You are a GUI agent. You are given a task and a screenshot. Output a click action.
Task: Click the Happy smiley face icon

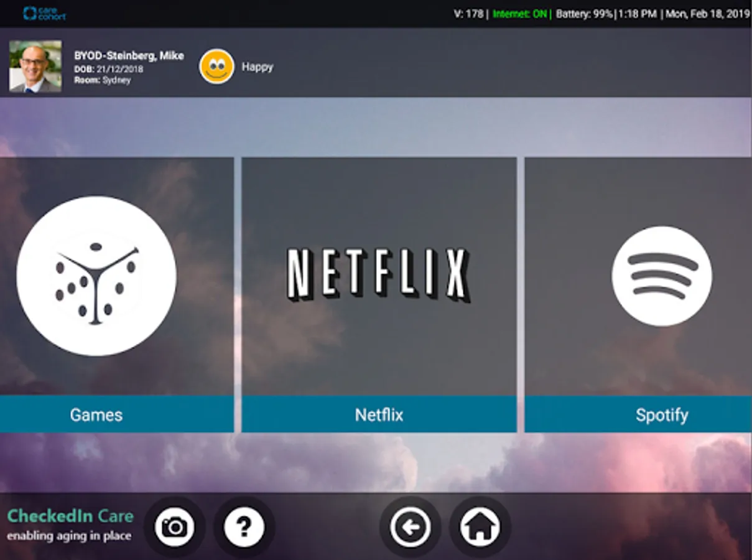point(216,67)
